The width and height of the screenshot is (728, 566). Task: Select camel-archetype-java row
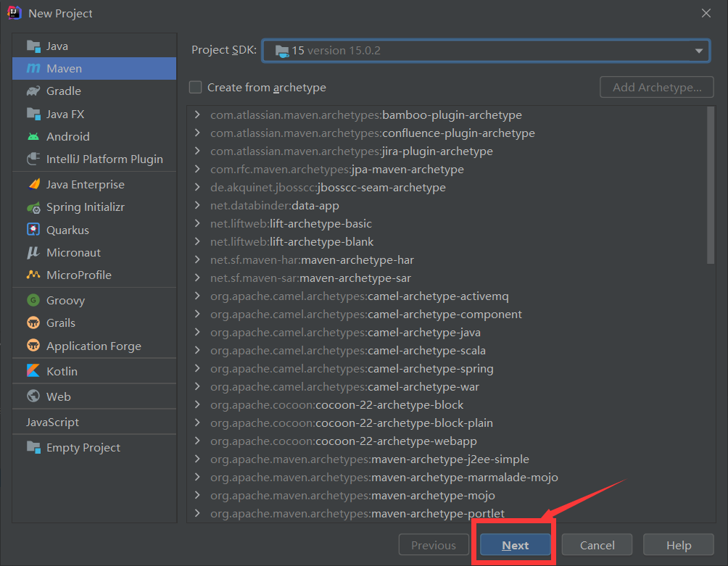(448, 332)
